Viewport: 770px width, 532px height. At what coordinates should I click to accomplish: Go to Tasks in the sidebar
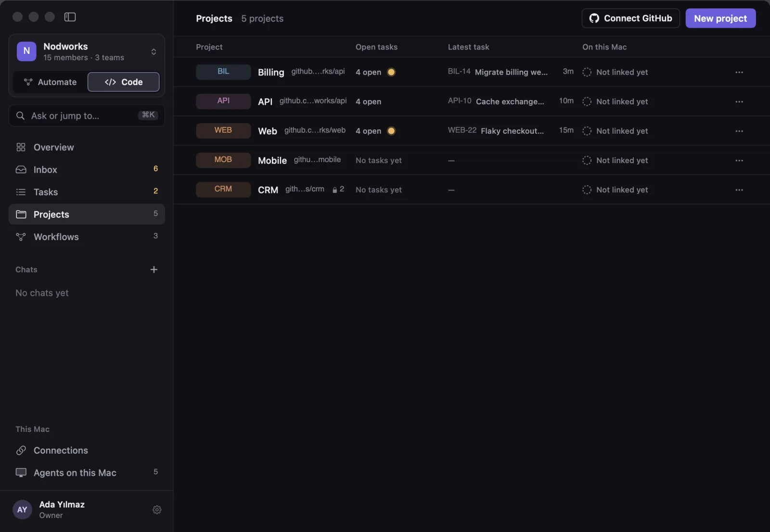(87, 192)
